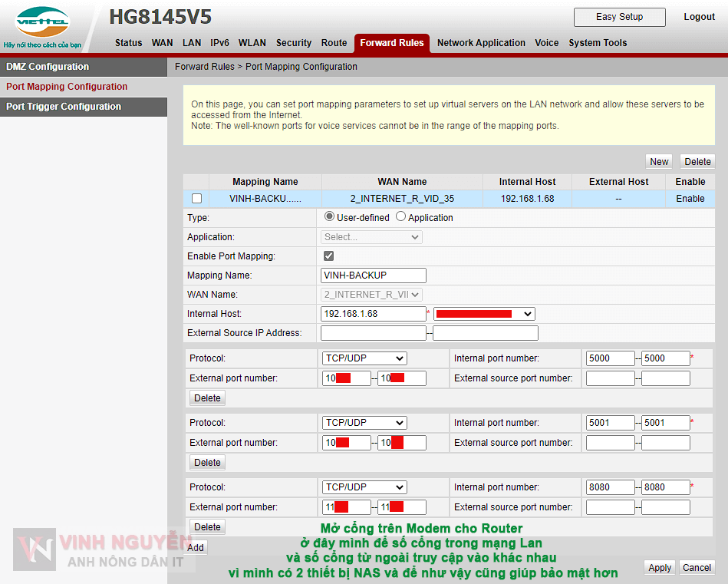
Task: Click the Viettel logo icon
Action: pos(42,23)
